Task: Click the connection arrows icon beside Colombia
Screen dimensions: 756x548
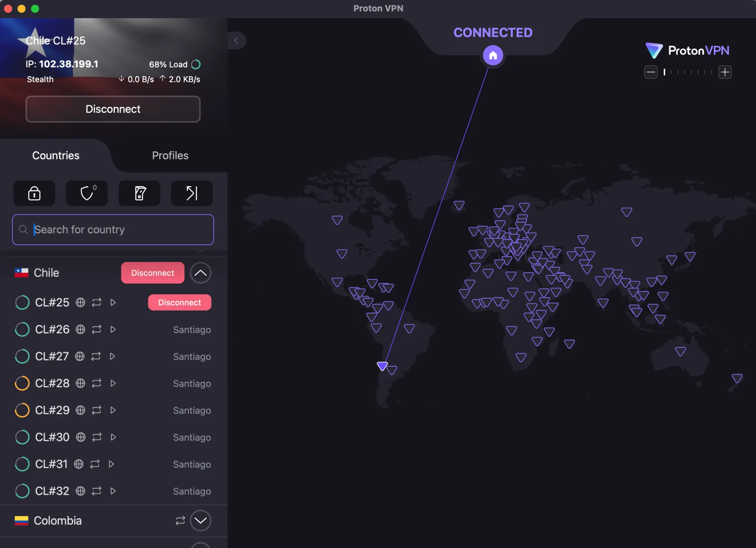Action: coord(180,520)
